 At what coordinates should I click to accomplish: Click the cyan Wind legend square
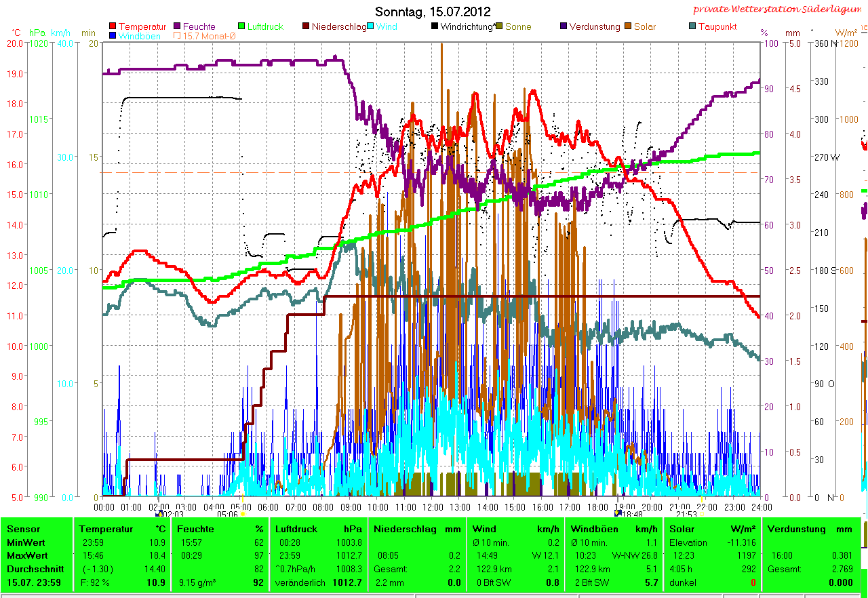pos(371,27)
